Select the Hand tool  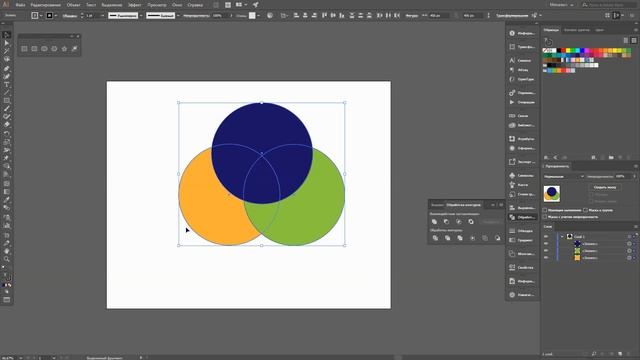[7, 251]
